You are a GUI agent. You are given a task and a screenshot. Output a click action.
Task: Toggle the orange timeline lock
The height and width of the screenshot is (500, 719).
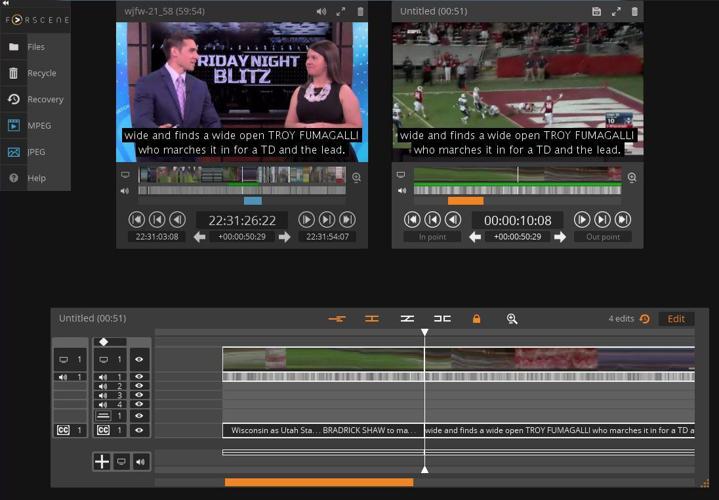(x=476, y=318)
